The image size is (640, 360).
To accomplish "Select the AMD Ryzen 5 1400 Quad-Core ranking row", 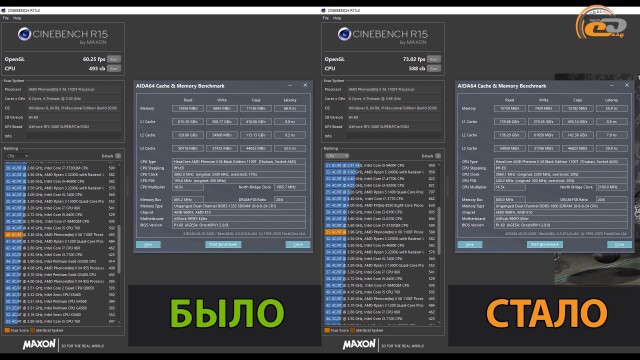I will tap(380, 192).
